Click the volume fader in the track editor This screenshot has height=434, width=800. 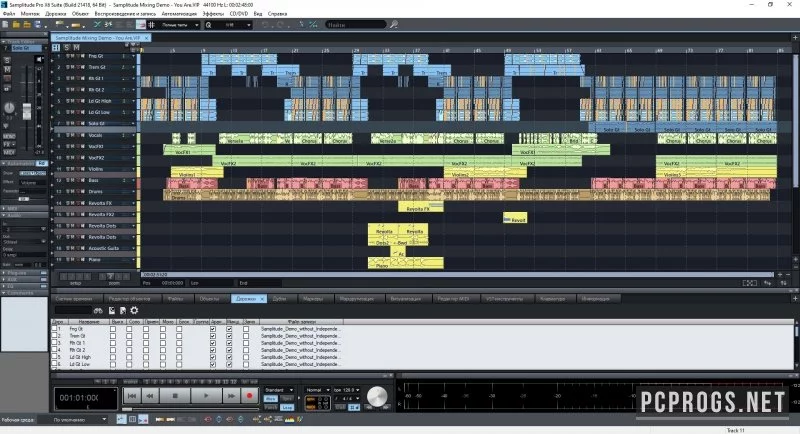point(26,111)
